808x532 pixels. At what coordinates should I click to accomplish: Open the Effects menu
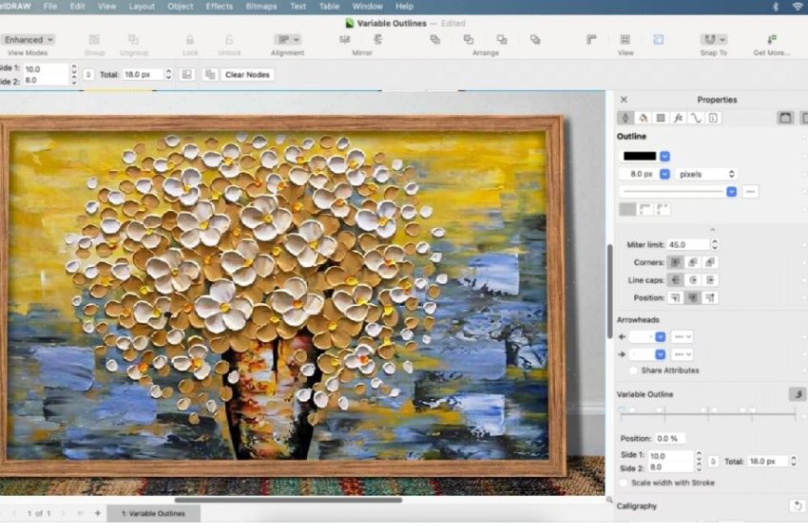tap(219, 7)
